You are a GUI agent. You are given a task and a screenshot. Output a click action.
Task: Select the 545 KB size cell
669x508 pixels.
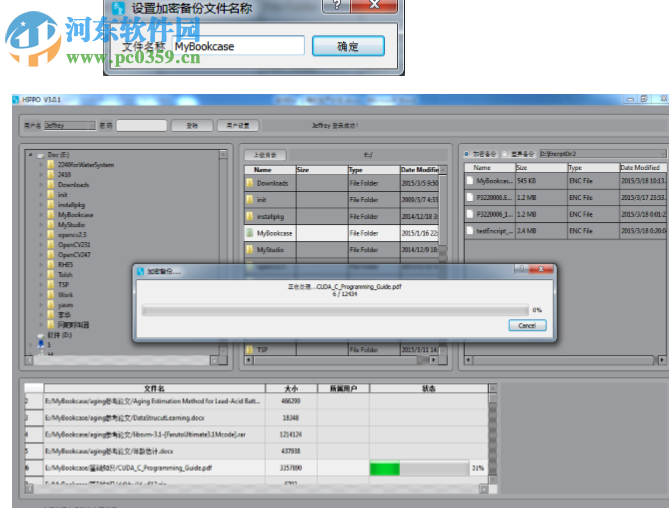point(541,181)
